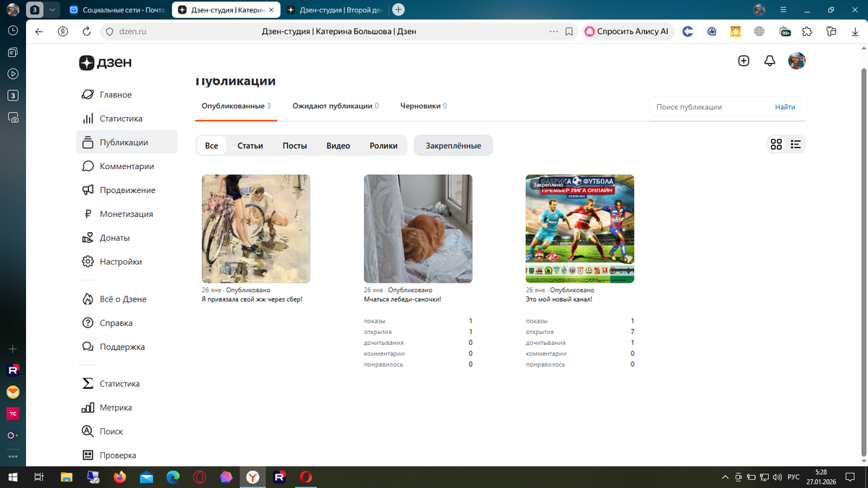Open the bicycle painting publication thumbnail
The height and width of the screenshot is (488, 868).
coord(256,228)
